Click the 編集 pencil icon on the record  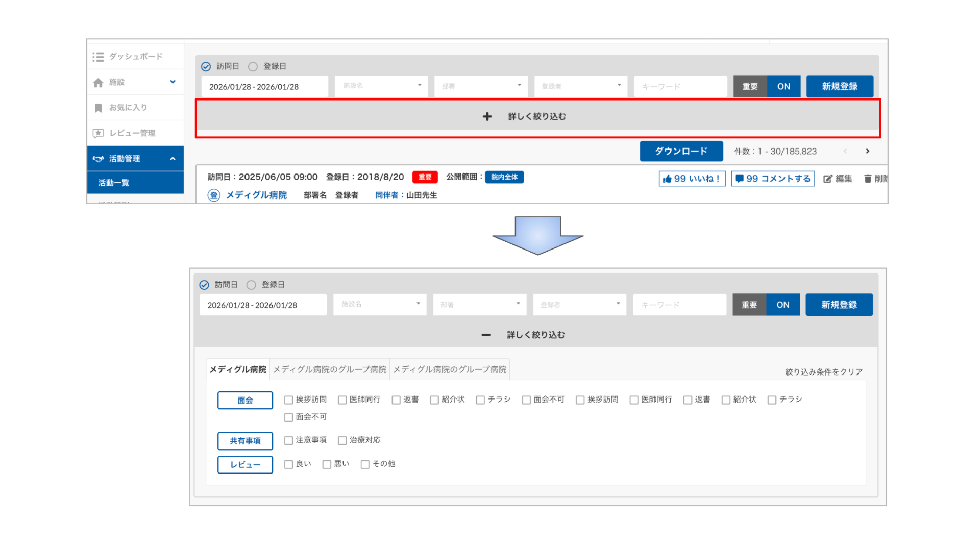click(828, 179)
